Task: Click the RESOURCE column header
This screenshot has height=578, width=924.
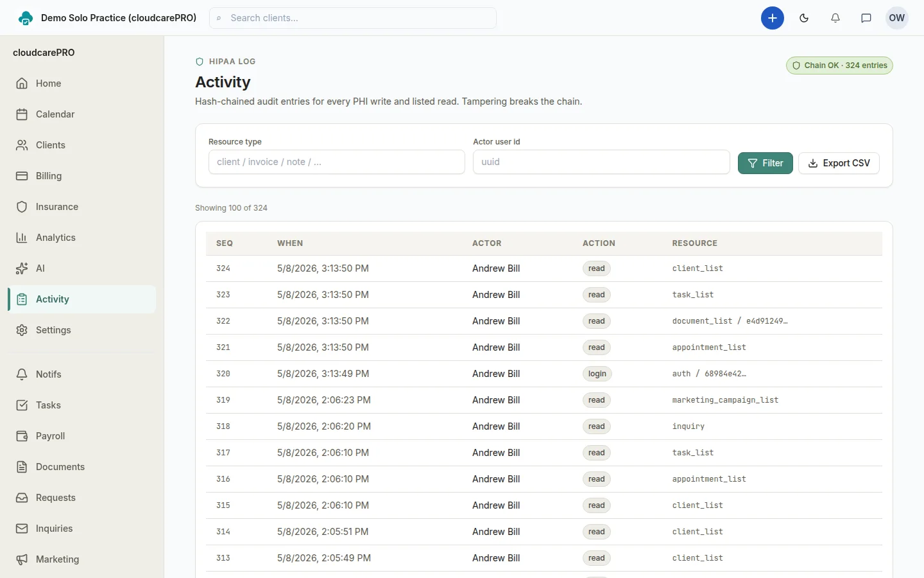Action: [695, 243]
